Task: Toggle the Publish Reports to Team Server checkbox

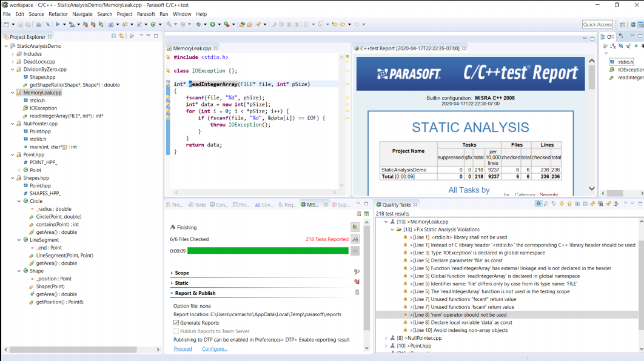Action: (176, 331)
